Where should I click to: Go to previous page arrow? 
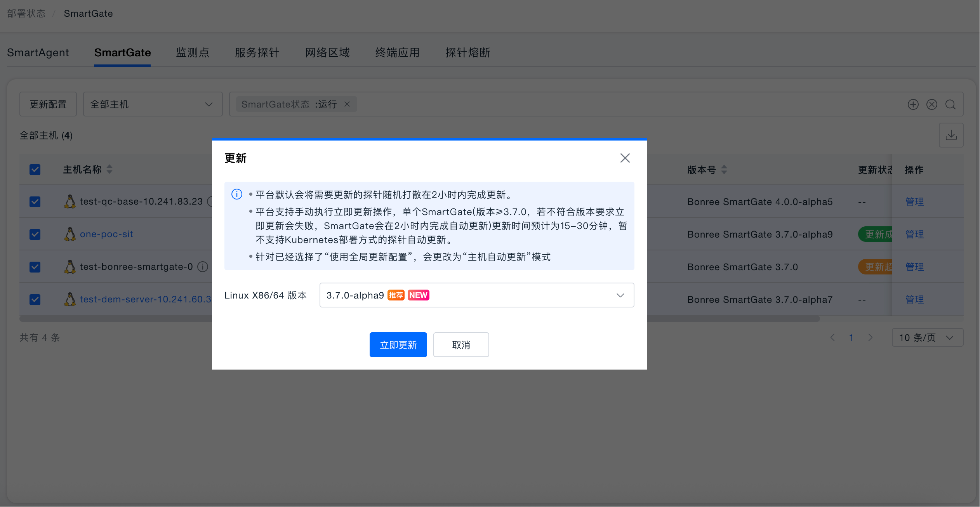(x=832, y=337)
